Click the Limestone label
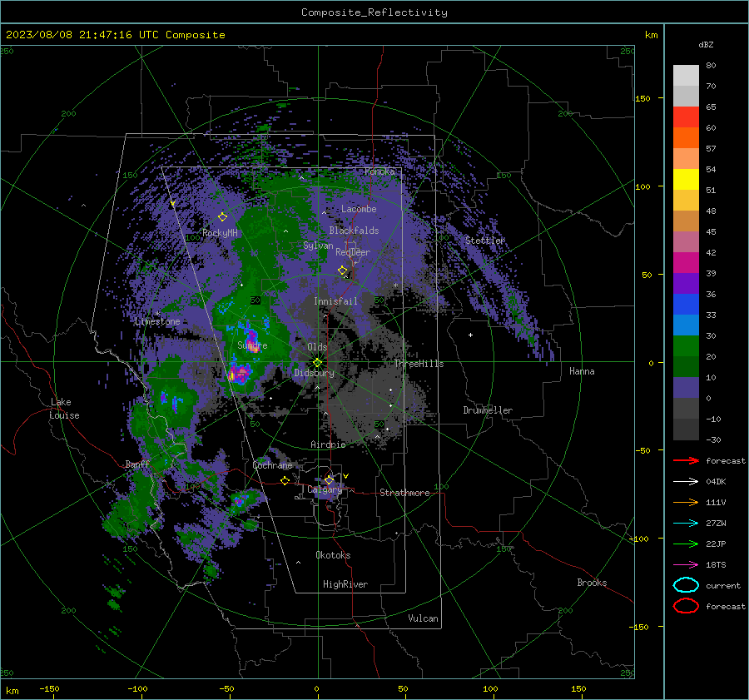 click(157, 321)
